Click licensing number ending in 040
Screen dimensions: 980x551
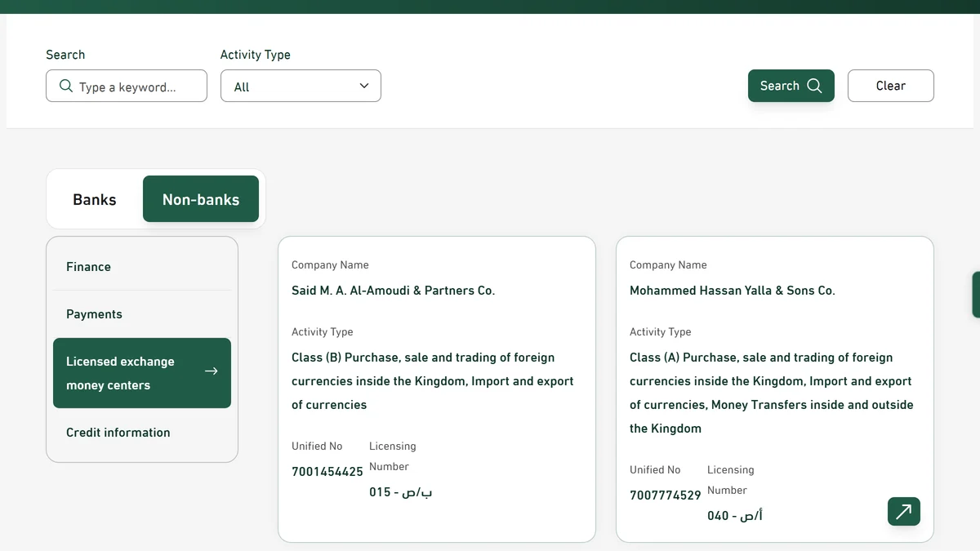click(735, 516)
